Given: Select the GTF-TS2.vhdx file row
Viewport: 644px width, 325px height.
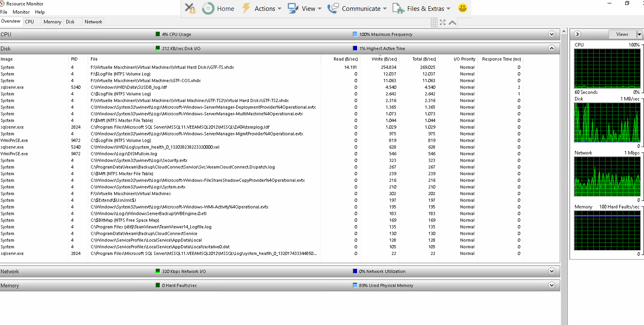Looking at the screenshot, I should [x=261, y=101].
